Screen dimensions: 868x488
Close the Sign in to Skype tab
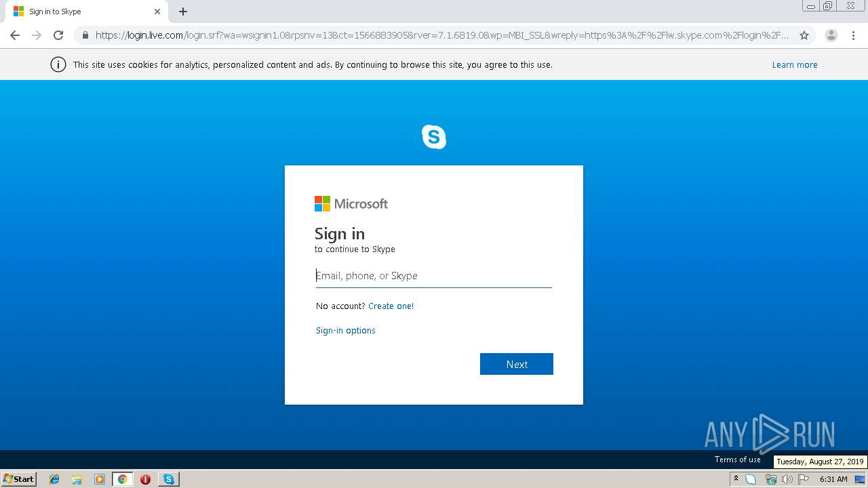click(157, 12)
